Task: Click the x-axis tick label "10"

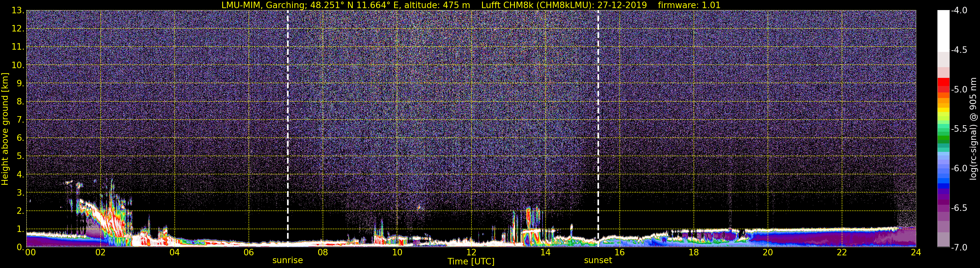Action: (397, 252)
